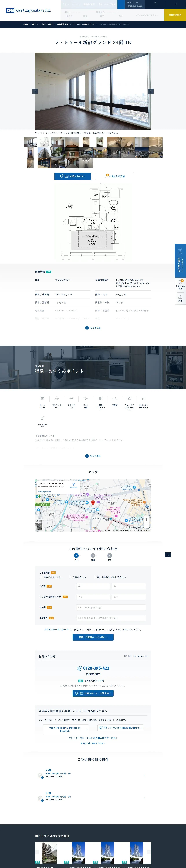Open the 13階 366,000円 listing row
The image size is (186, 868).
coord(93,775)
